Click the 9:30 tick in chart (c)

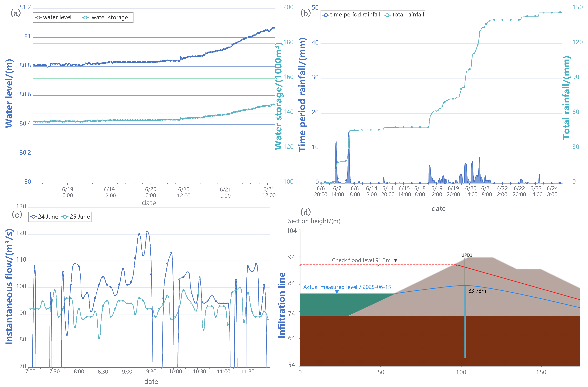pyautogui.click(x=151, y=372)
